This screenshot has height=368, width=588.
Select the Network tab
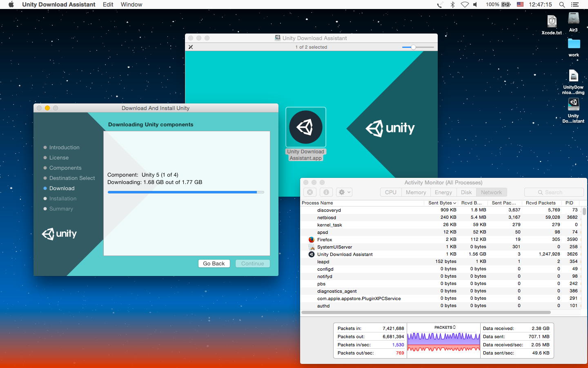click(492, 192)
